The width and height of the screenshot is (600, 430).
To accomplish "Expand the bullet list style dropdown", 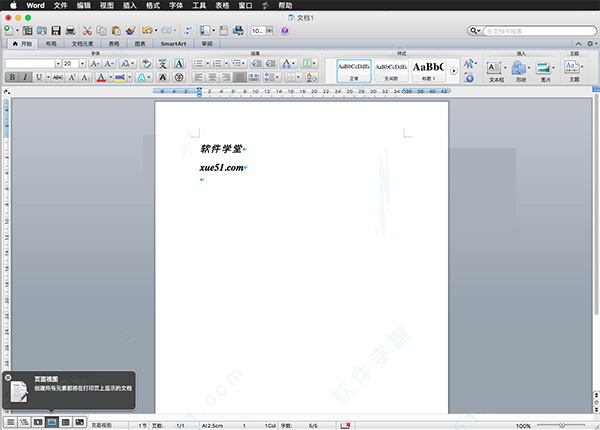I will click(x=207, y=64).
